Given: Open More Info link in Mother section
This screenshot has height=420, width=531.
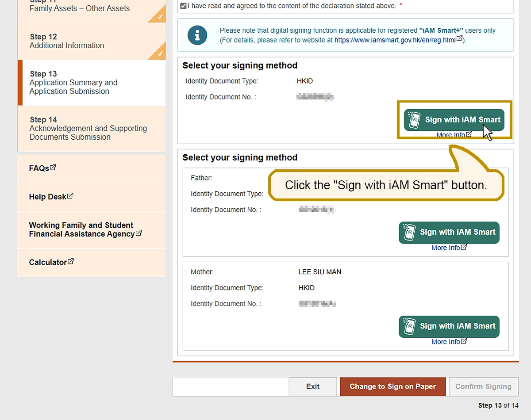Looking at the screenshot, I should point(446,342).
